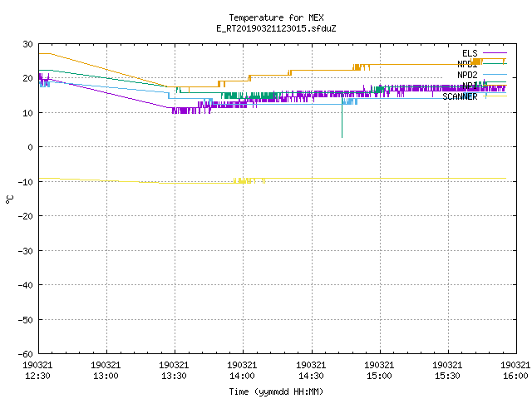Click the yellow SCANNER legend line sample
532x399 pixels.
tap(495, 96)
